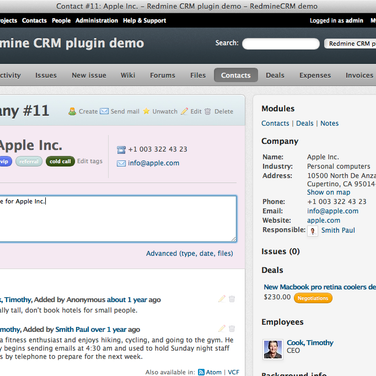Click the vip tag
This screenshot has height=376, width=376.
(x=6, y=161)
